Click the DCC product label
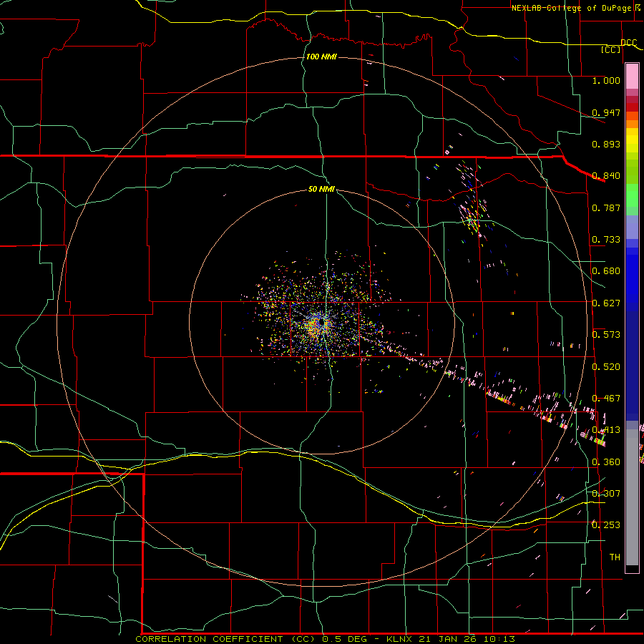 tap(628, 42)
